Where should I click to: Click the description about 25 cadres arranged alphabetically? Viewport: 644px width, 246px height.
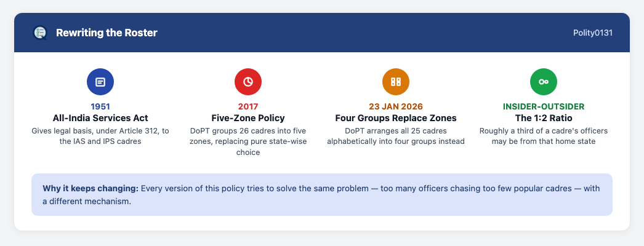pyautogui.click(x=396, y=136)
